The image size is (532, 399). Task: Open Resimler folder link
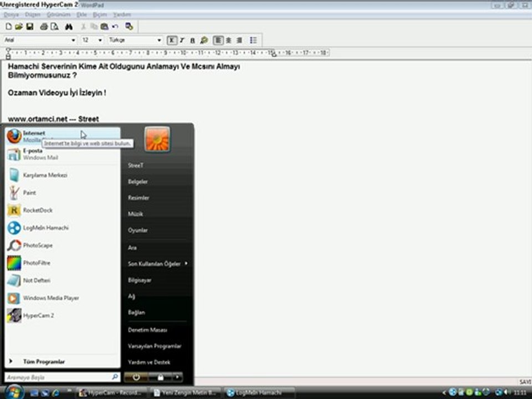(139, 198)
